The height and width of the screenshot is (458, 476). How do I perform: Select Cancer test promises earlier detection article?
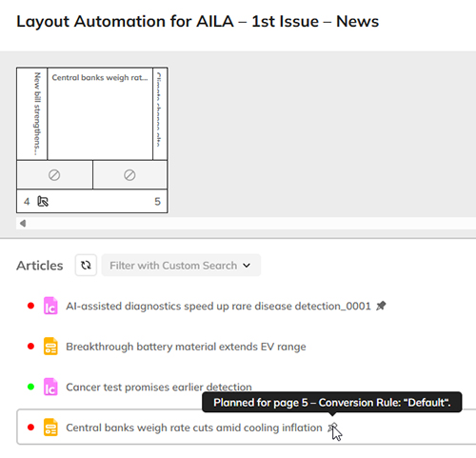point(159,388)
